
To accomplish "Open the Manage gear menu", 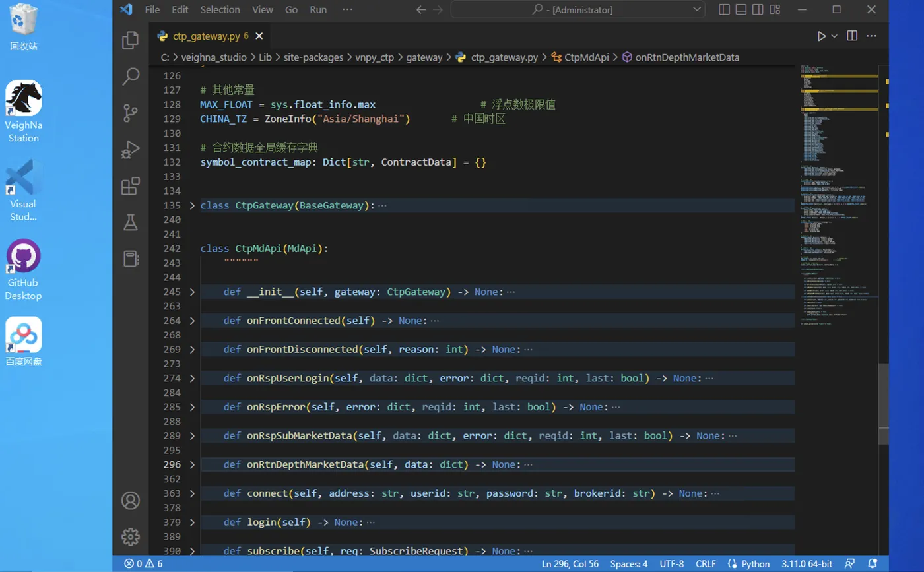I will click(x=131, y=536).
